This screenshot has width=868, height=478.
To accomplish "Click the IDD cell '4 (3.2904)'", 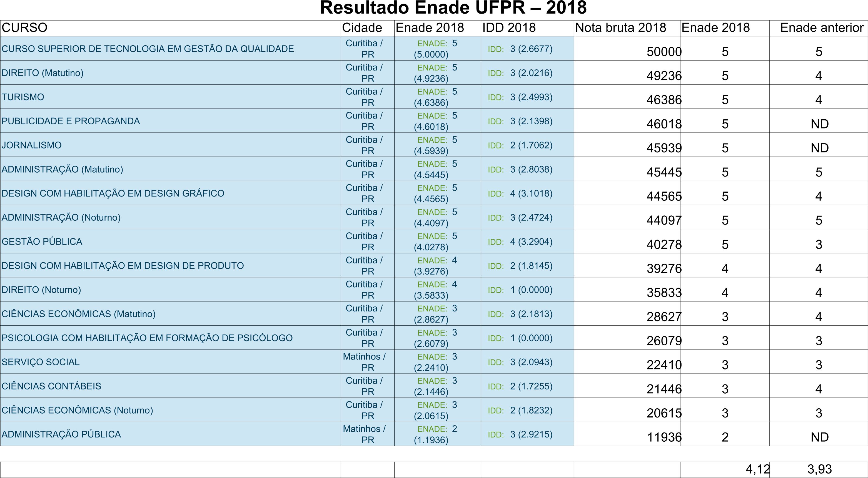I will point(527,241).
